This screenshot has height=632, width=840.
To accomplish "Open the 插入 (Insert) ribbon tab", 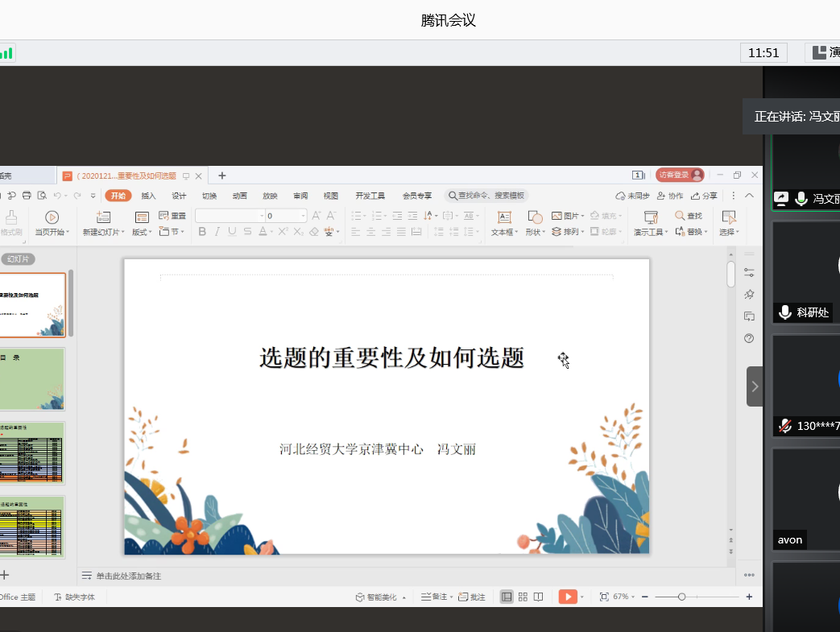I will [x=148, y=196].
